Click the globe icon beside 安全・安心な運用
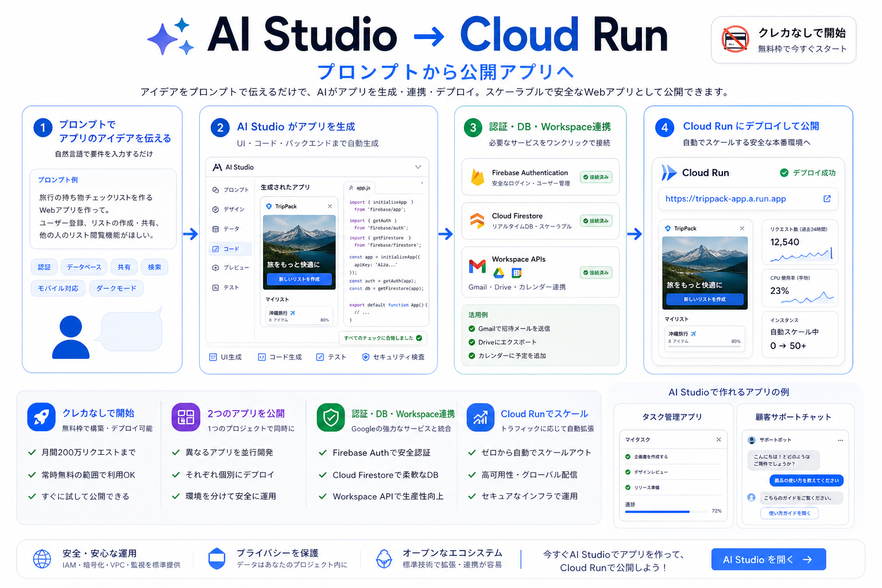Viewport: 882px width, 588px height. (42, 559)
